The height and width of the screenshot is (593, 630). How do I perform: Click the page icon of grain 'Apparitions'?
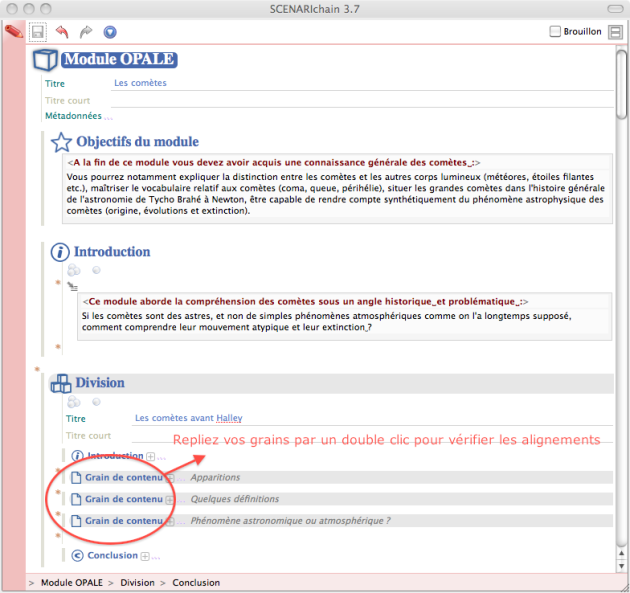[76, 478]
